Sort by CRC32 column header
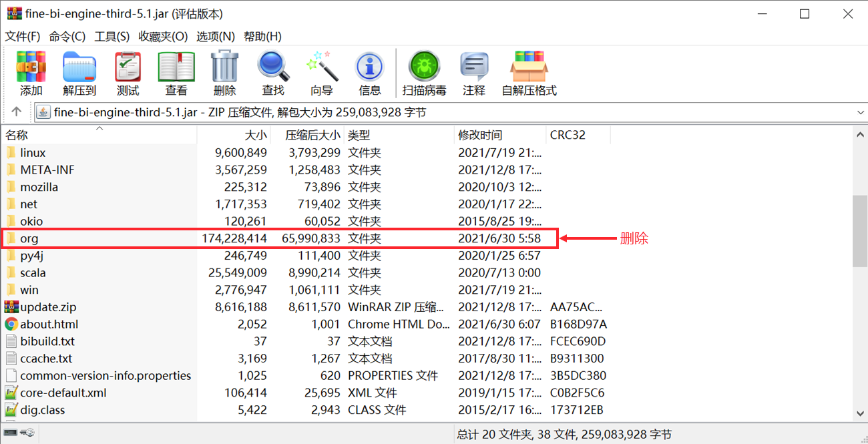This screenshot has height=444, width=868. click(578, 135)
